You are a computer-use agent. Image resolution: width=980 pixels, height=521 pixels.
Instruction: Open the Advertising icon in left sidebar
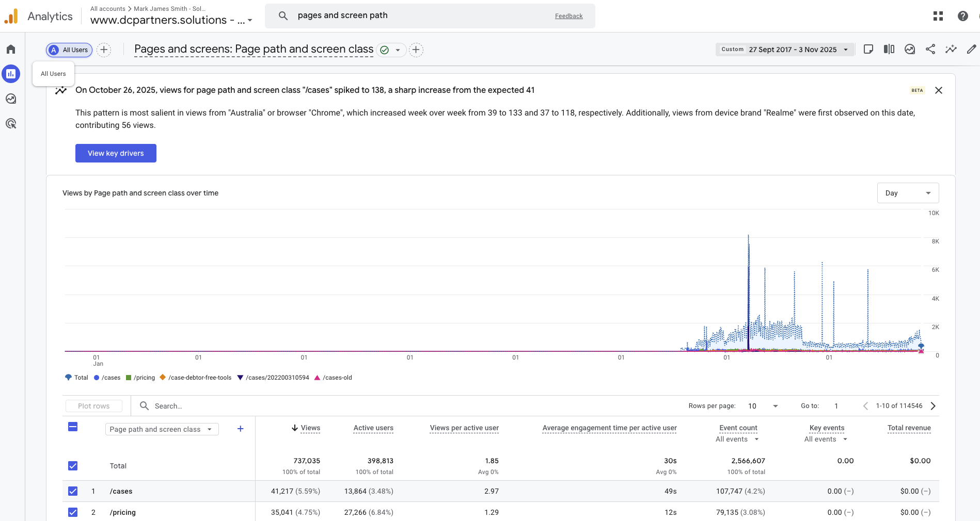[11, 124]
